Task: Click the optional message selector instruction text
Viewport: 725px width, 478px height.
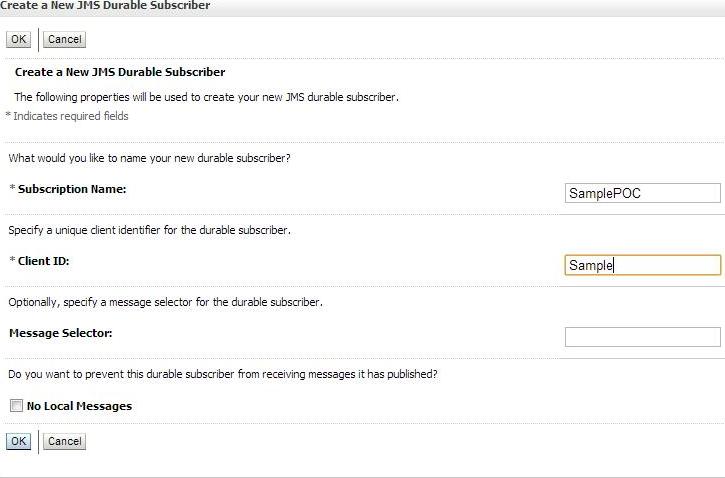Action: [x=166, y=302]
